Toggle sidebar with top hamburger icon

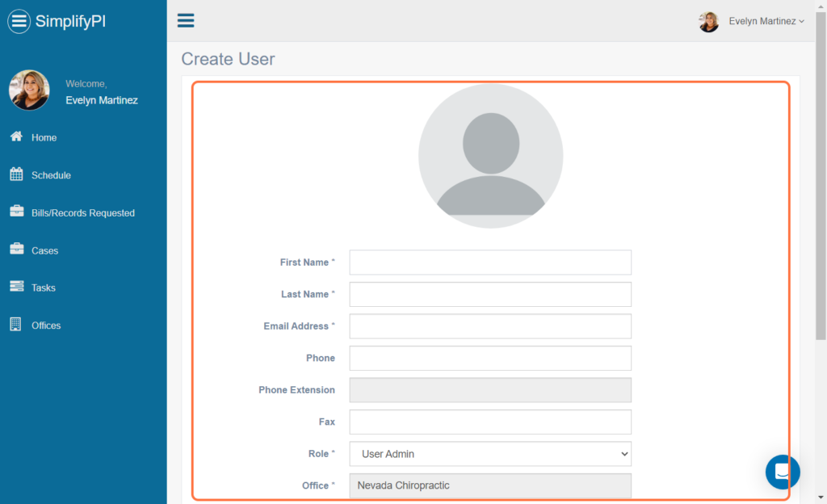(186, 20)
